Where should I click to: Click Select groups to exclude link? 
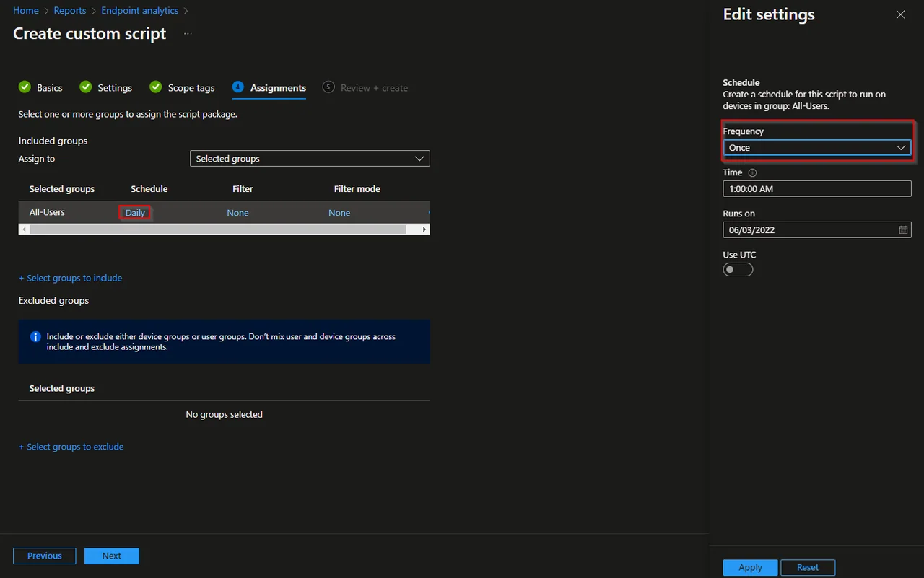[71, 447]
